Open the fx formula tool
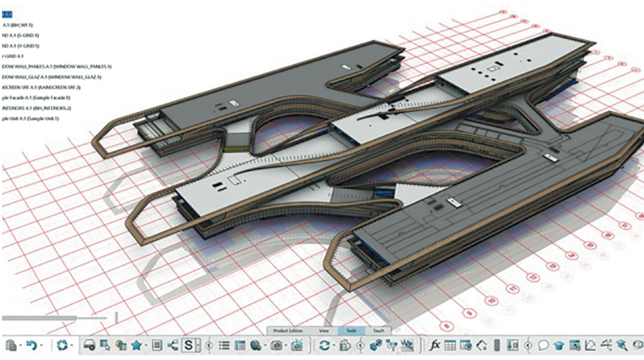The image size is (644, 360). (x=435, y=345)
